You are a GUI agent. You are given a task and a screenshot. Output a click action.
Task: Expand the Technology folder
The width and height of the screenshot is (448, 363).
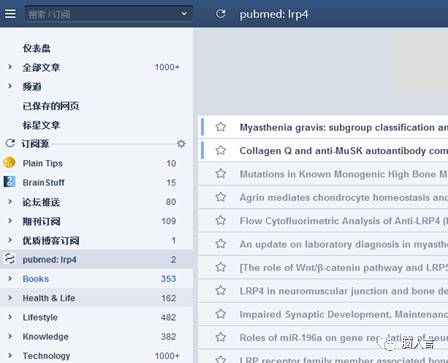click(x=10, y=355)
